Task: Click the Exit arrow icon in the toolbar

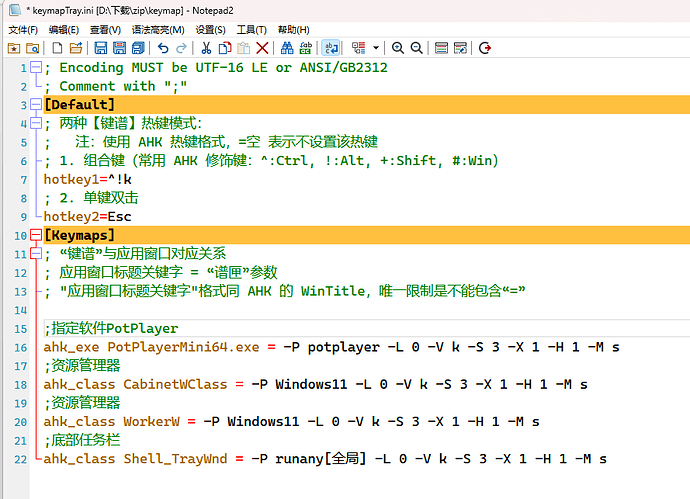Action: tap(485, 48)
